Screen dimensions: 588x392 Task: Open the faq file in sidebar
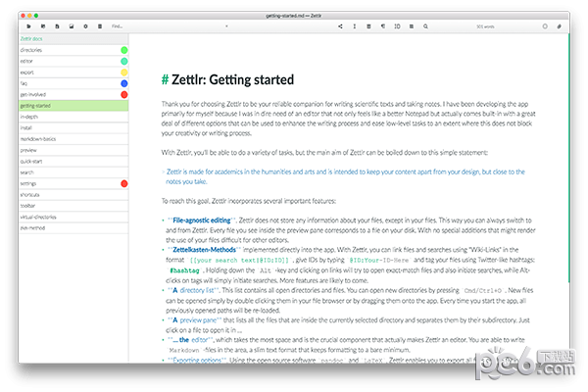(x=73, y=83)
